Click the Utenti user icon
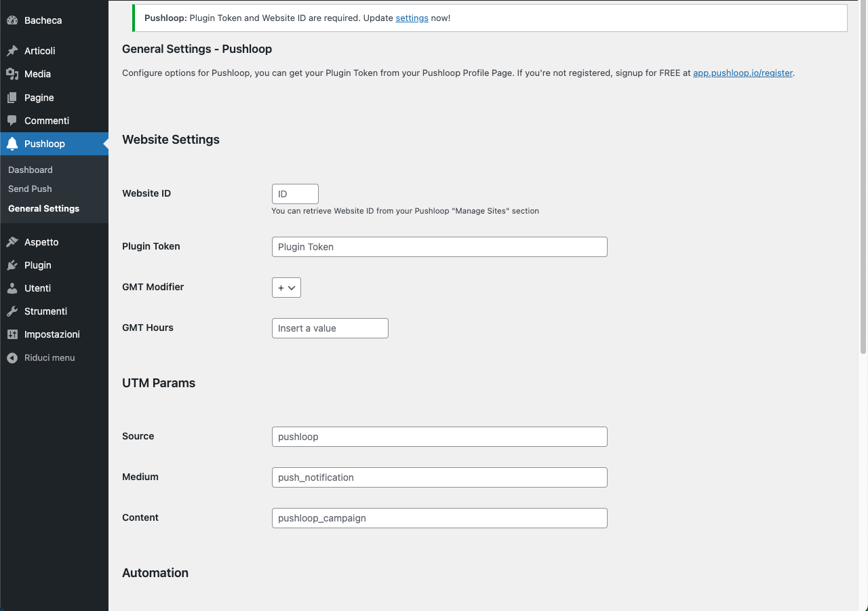Screen dimensions: 868x611 tap(12, 288)
